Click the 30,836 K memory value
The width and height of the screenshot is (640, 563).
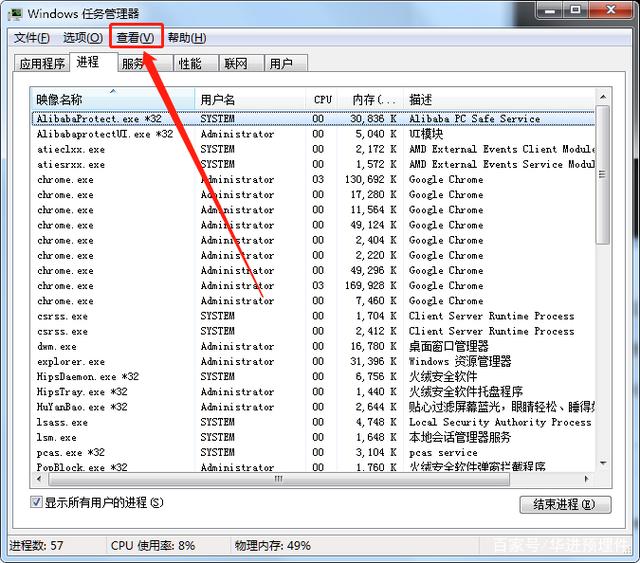click(373, 119)
